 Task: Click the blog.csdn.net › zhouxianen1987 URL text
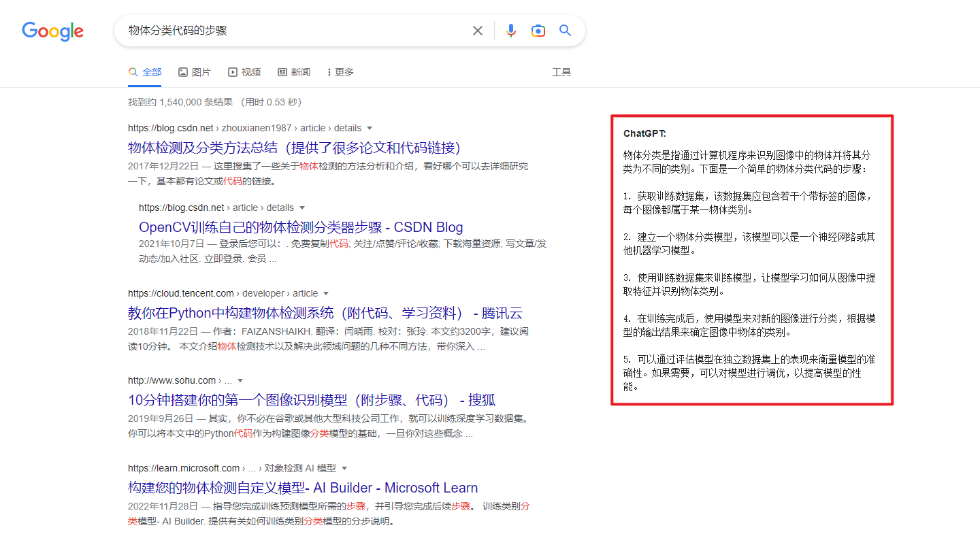(x=244, y=128)
